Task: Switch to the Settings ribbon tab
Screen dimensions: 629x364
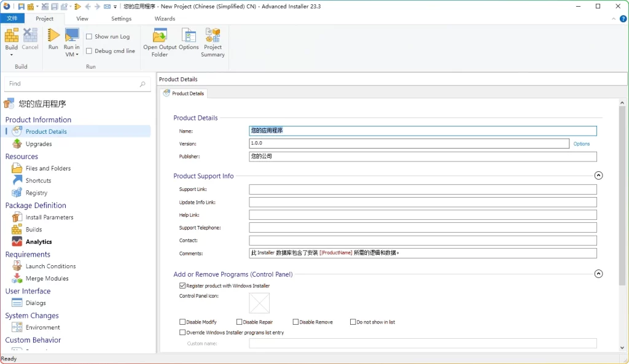Action: 121,18
